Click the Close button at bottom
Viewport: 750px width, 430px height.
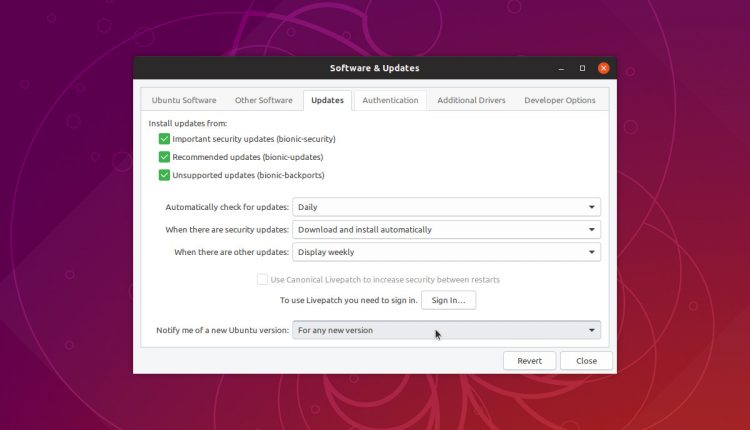coord(586,360)
